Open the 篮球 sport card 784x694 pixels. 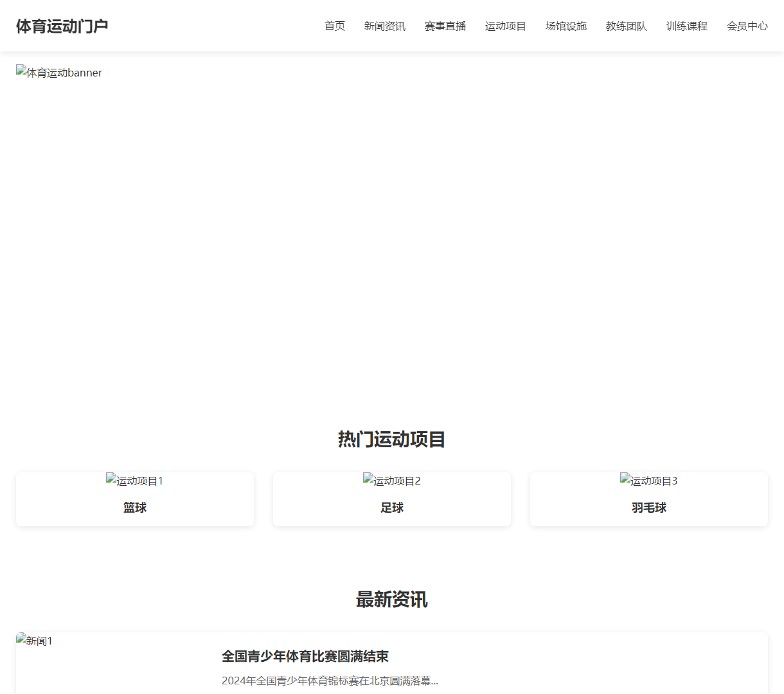[x=135, y=508]
